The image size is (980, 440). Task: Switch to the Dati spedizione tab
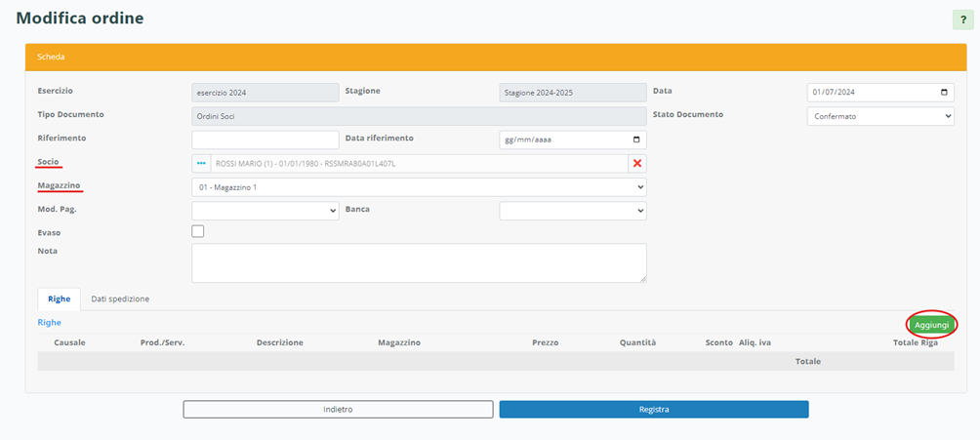pyautogui.click(x=120, y=299)
